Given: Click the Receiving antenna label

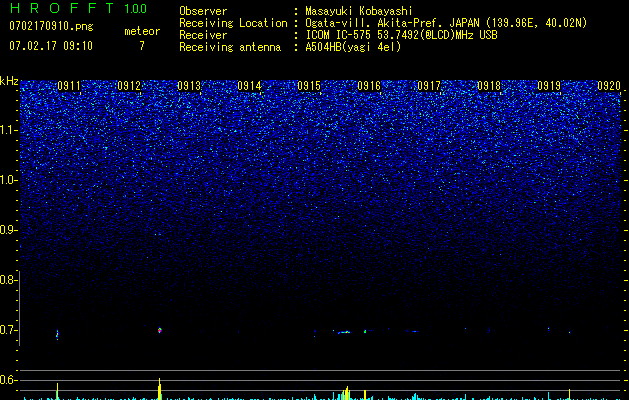Looking at the screenshot, I should (x=230, y=47).
